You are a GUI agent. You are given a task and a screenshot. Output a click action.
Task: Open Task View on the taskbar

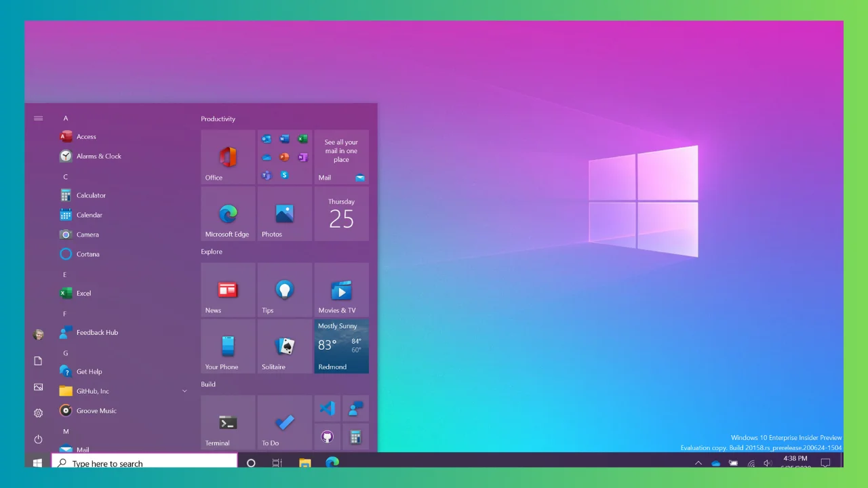coord(277,463)
